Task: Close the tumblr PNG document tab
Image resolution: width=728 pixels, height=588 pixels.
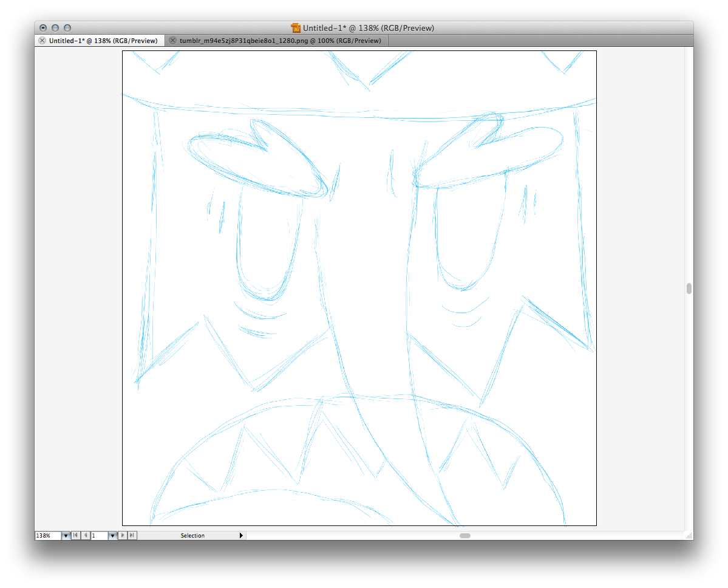Action: tap(173, 41)
